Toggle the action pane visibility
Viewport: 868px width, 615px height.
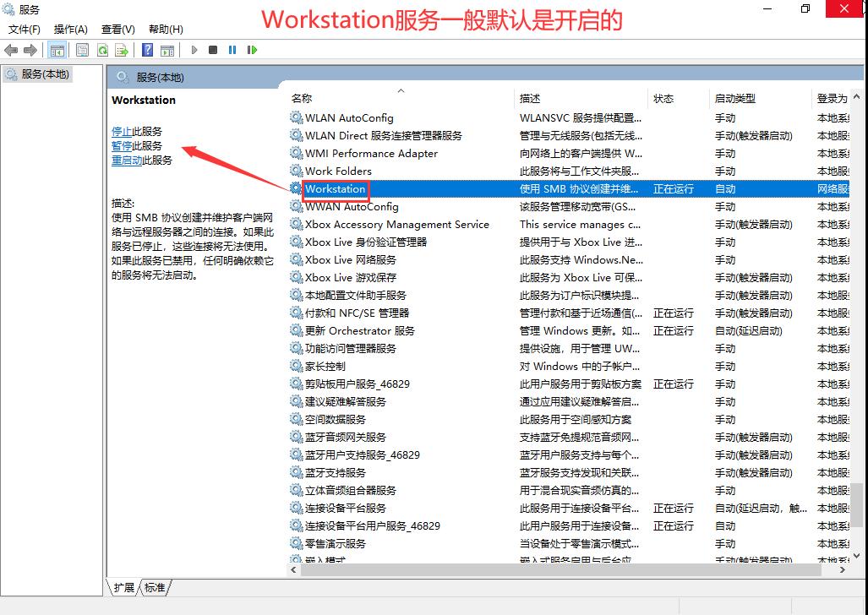pyautogui.click(x=168, y=49)
